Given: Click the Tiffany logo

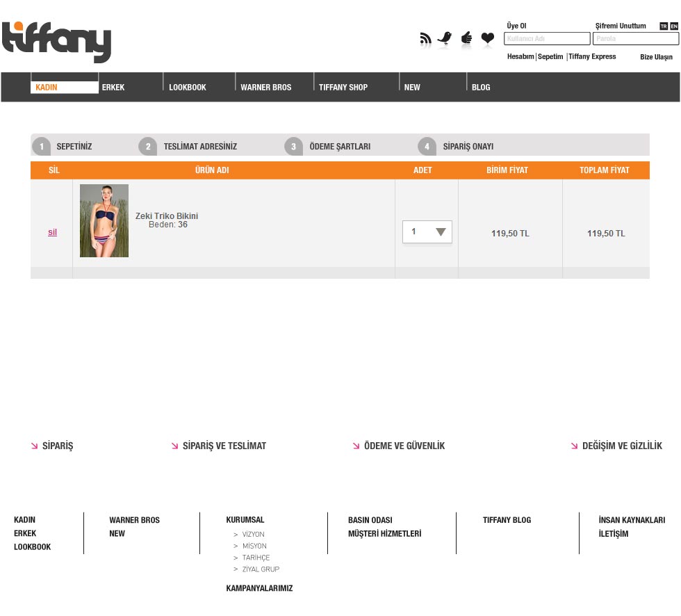Looking at the screenshot, I should point(57,42).
